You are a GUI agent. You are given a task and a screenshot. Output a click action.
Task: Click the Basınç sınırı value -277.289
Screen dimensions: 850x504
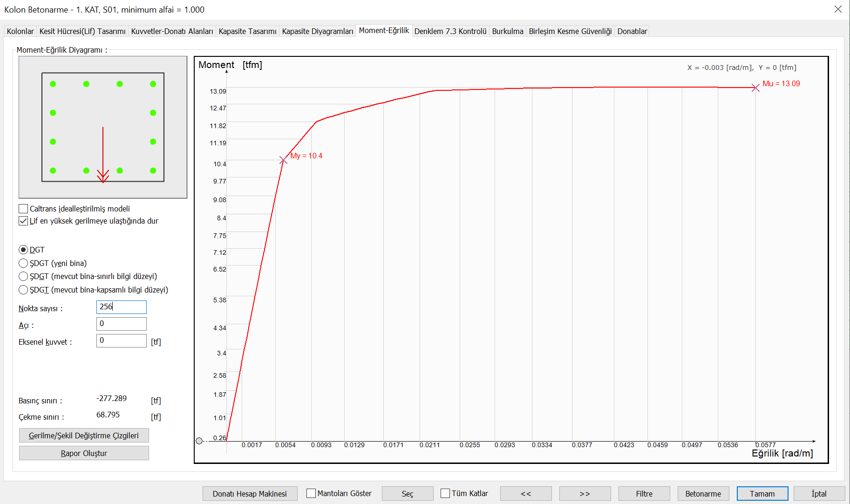point(112,398)
